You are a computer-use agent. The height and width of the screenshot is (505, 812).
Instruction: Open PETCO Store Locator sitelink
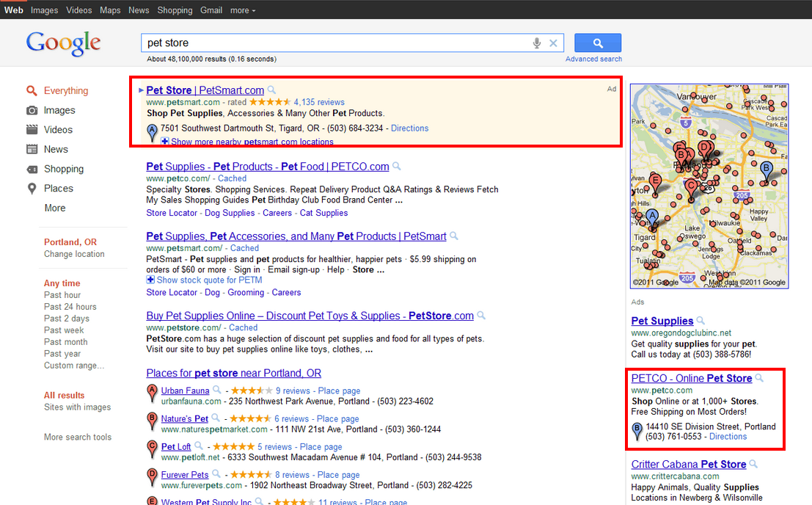click(172, 213)
